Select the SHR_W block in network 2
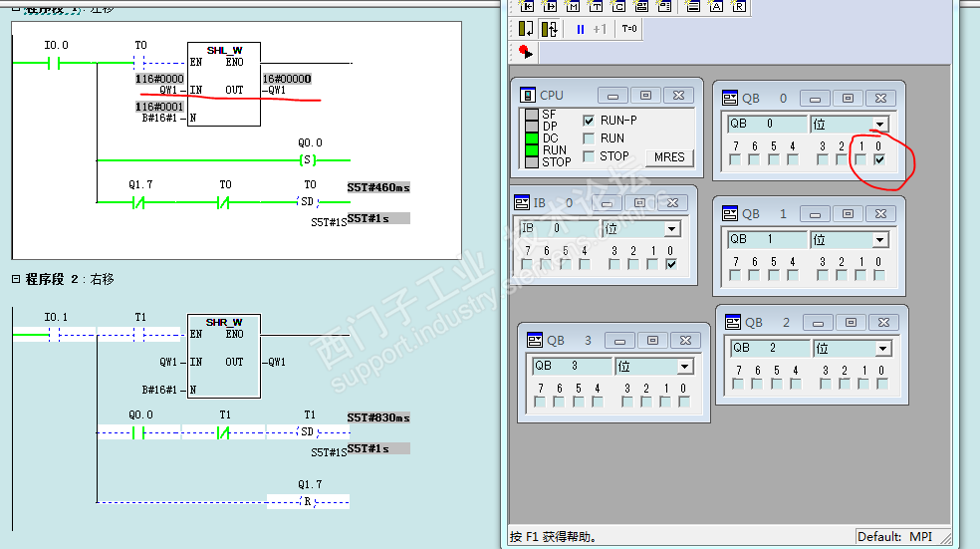 [224, 357]
